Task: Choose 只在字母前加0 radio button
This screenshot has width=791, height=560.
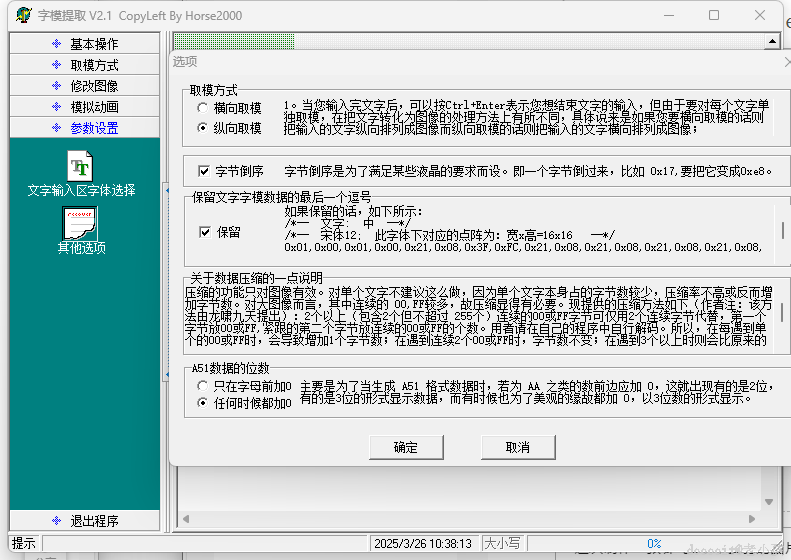Action: pos(202,386)
